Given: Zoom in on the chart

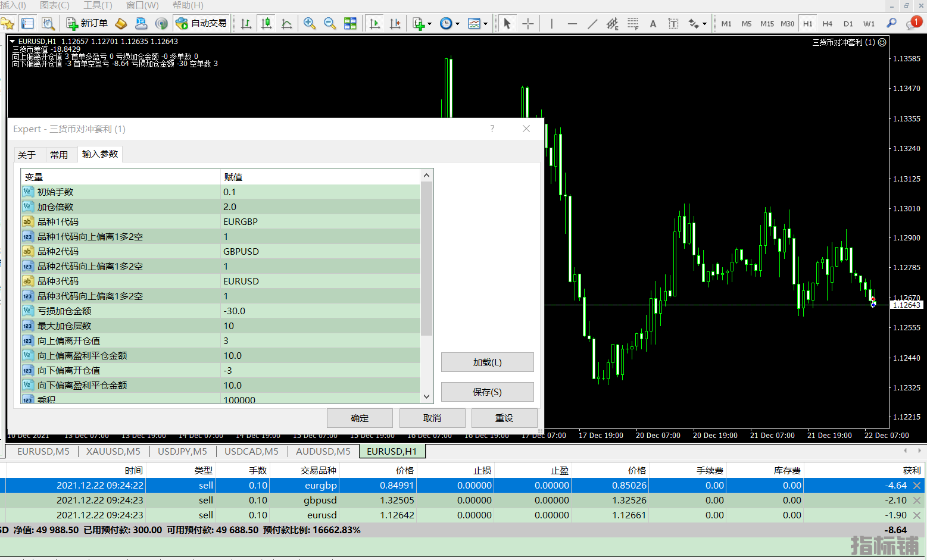Looking at the screenshot, I should (310, 23).
